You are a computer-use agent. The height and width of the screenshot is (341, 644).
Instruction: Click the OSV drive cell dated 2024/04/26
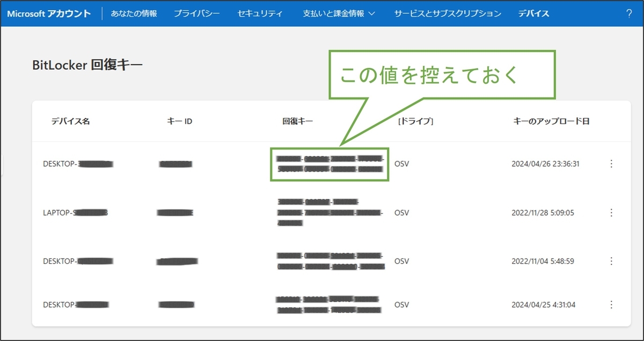click(401, 164)
